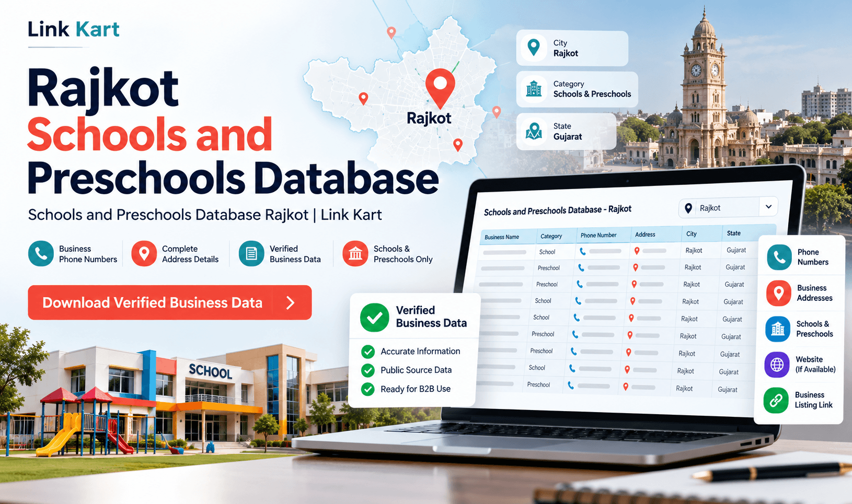The width and height of the screenshot is (852, 504).
Task: Click the 'Rajkot' label on the map
Action: click(x=429, y=118)
